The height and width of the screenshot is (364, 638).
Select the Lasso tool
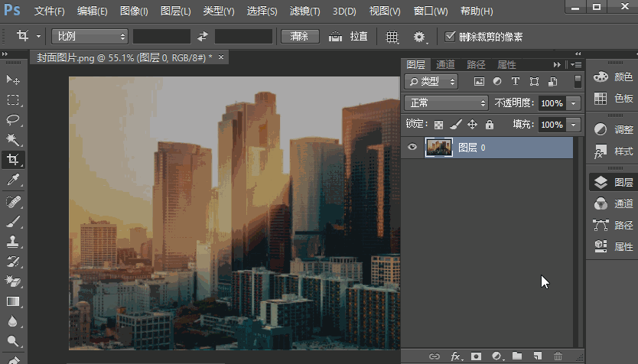tap(13, 119)
